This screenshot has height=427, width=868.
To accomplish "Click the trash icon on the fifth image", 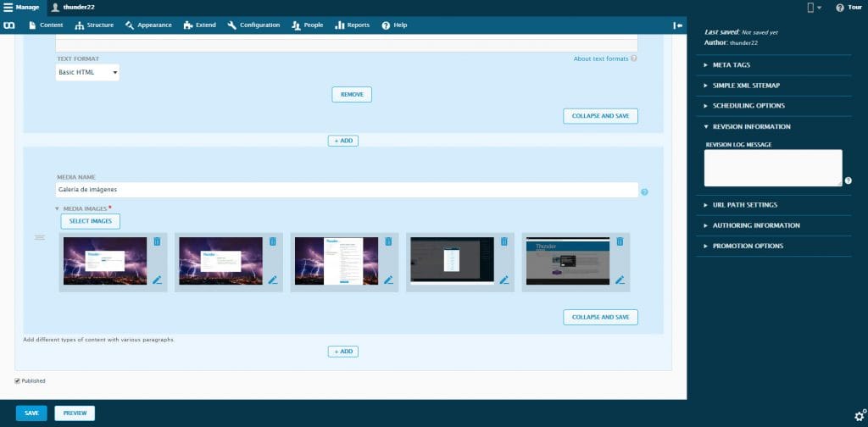I will pos(620,241).
